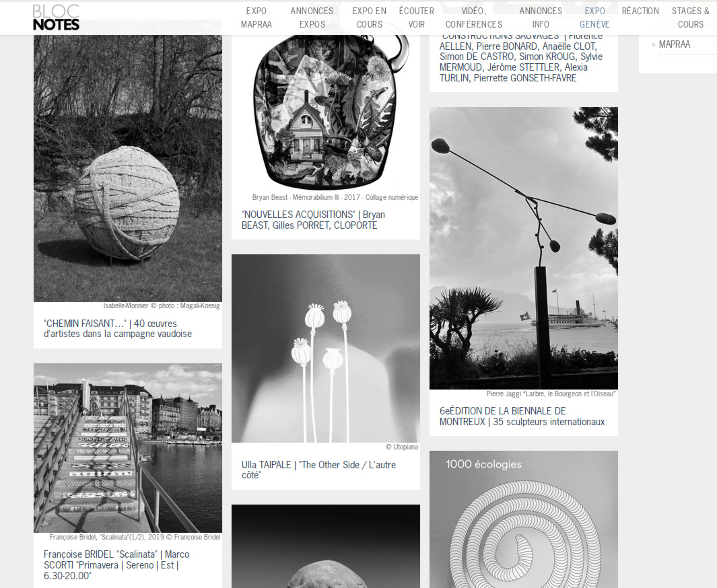Open Biennale de Montreux article link

pos(522,416)
